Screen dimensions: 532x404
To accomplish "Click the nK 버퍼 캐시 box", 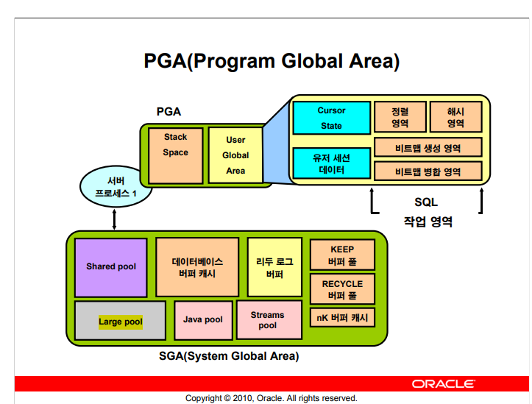I will coord(342,317).
